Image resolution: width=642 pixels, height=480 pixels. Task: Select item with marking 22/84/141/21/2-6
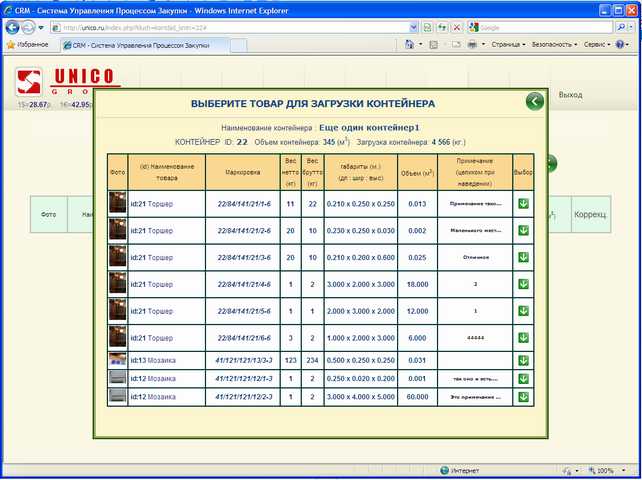click(523, 231)
